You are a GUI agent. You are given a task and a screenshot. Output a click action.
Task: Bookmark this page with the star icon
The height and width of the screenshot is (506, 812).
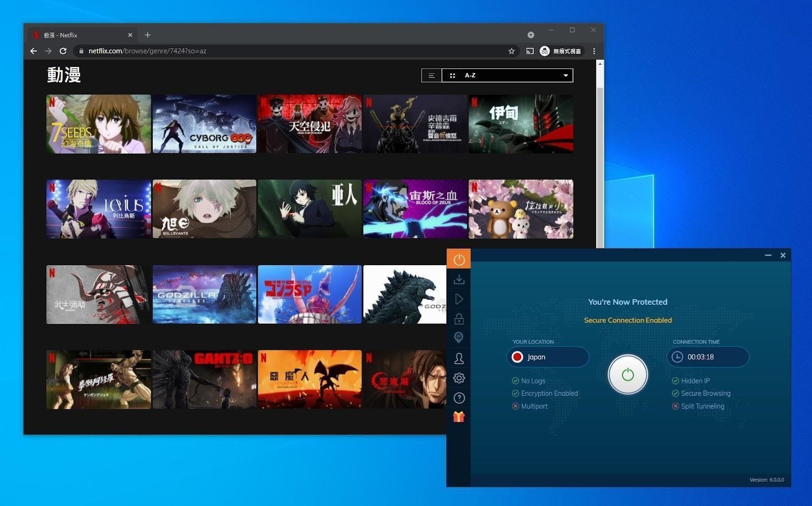(512, 51)
